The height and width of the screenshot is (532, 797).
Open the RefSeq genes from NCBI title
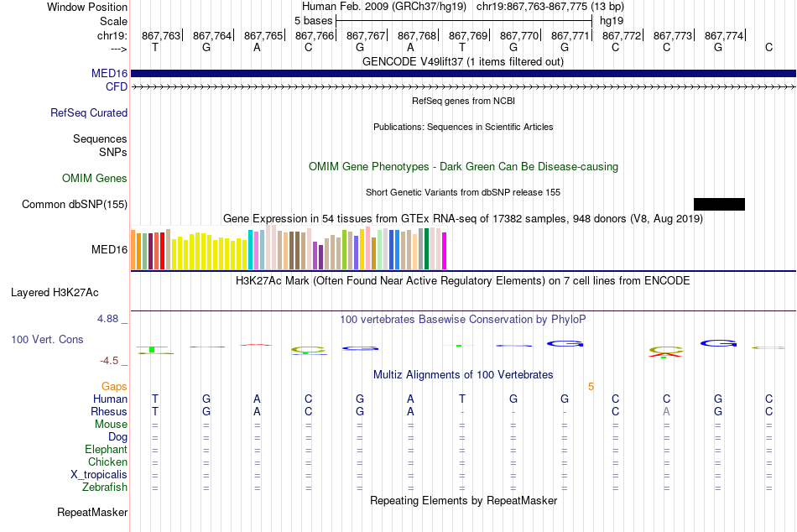point(464,101)
